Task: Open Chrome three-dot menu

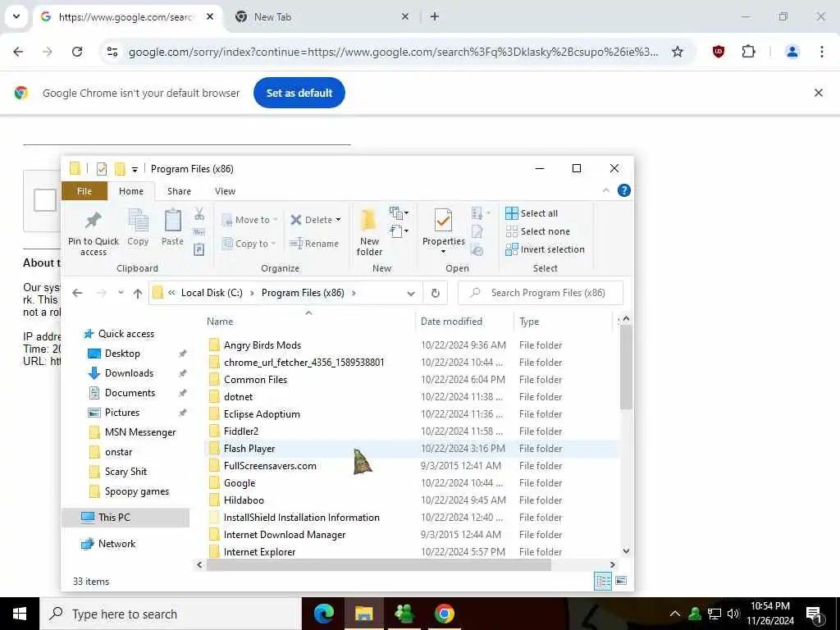Action: point(821,52)
